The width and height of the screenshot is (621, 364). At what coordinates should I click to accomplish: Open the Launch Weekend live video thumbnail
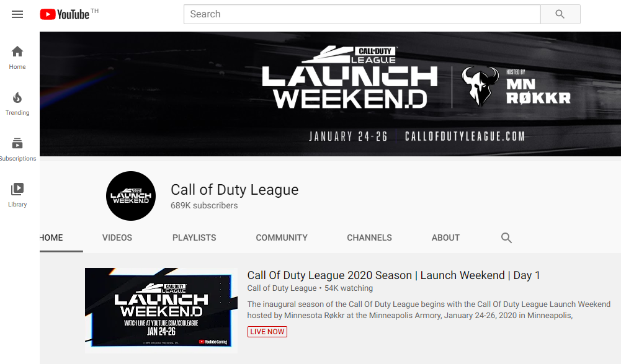(x=161, y=311)
